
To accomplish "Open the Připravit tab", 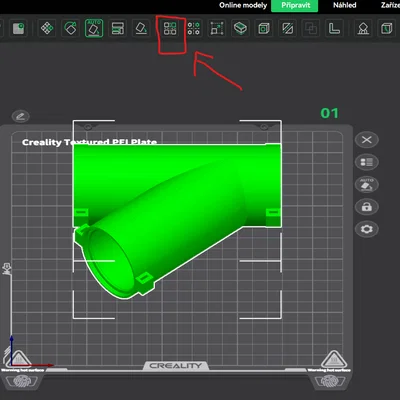I will pyautogui.click(x=295, y=6).
